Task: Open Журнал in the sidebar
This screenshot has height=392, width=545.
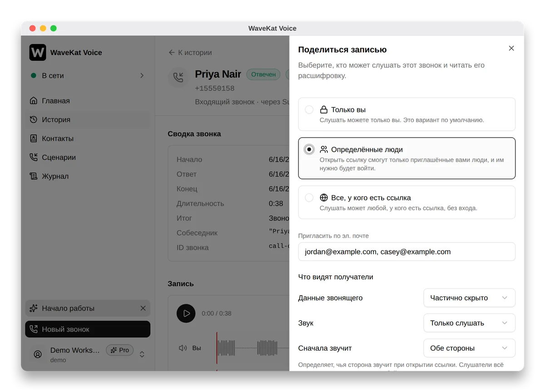Action: (x=88, y=176)
